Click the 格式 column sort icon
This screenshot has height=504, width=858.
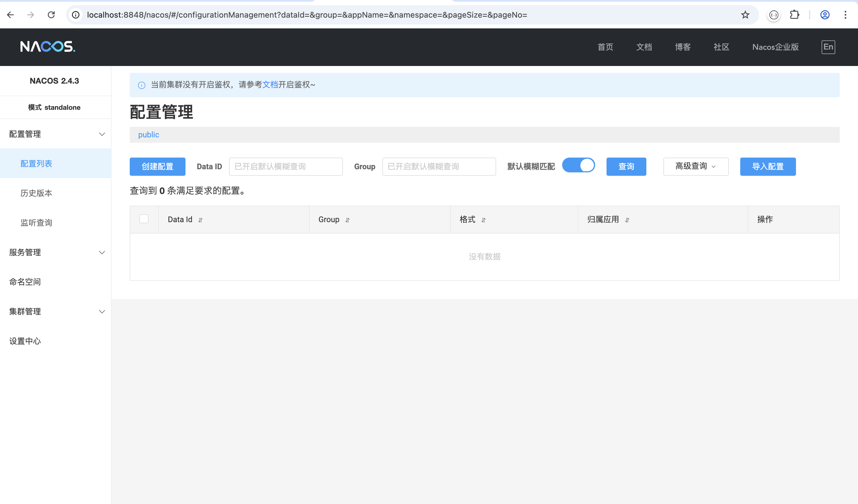click(483, 220)
